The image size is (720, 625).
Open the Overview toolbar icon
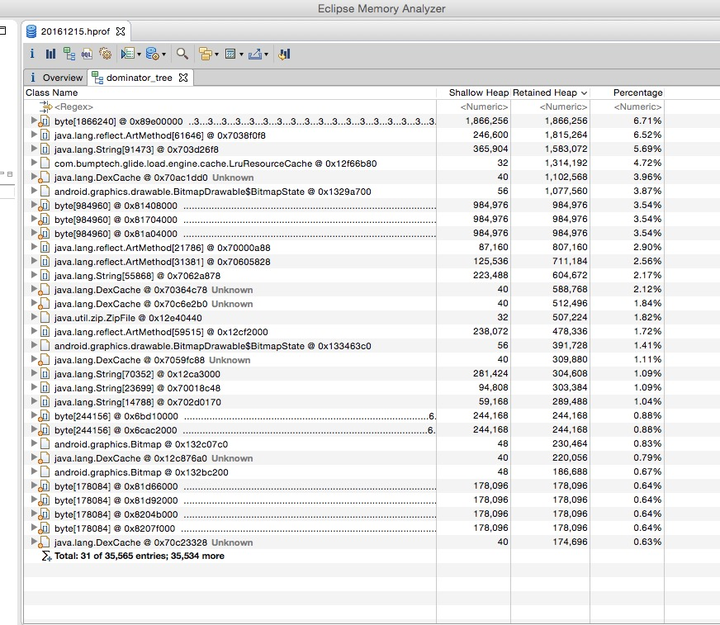32,54
